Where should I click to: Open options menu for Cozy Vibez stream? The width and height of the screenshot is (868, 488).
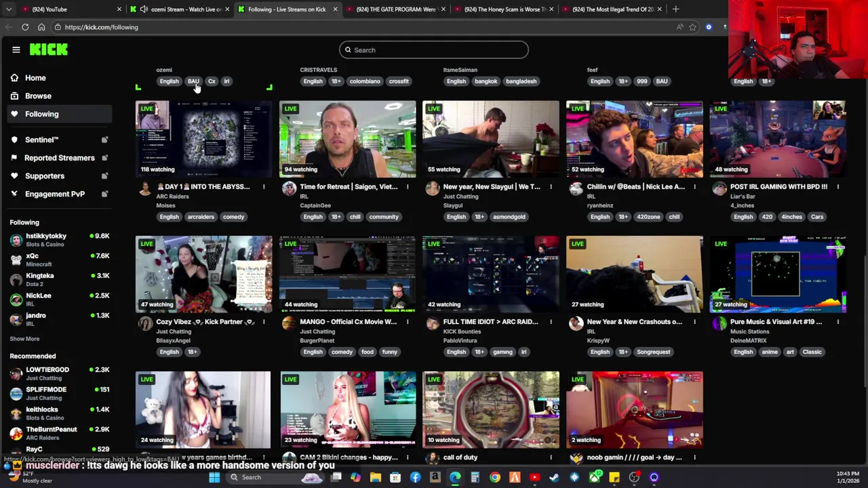point(264,322)
